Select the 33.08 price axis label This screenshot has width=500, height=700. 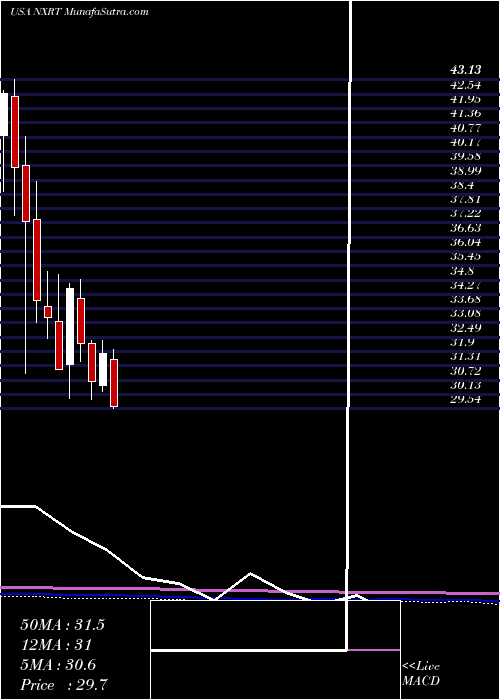pos(466,314)
